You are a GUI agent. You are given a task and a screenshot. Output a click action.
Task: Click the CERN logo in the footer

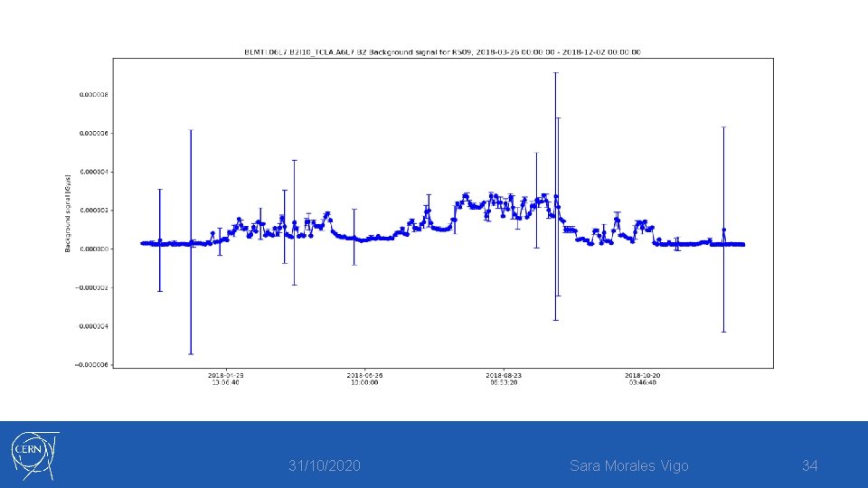click(x=35, y=455)
